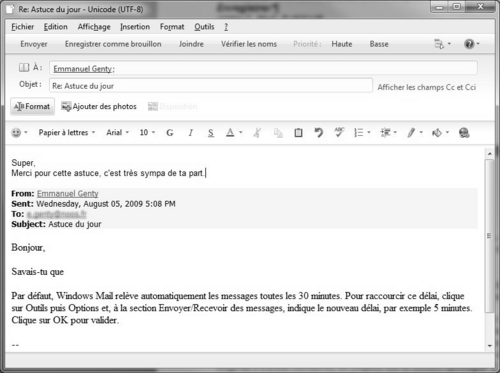Click the undo arrow icon
This screenshot has height=373, width=500.
click(319, 133)
